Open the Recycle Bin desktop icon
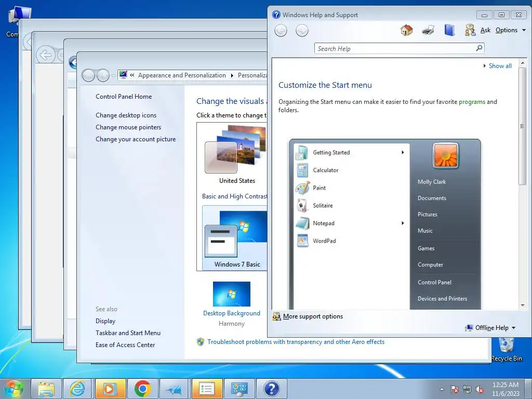532x399 pixels. click(x=506, y=350)
